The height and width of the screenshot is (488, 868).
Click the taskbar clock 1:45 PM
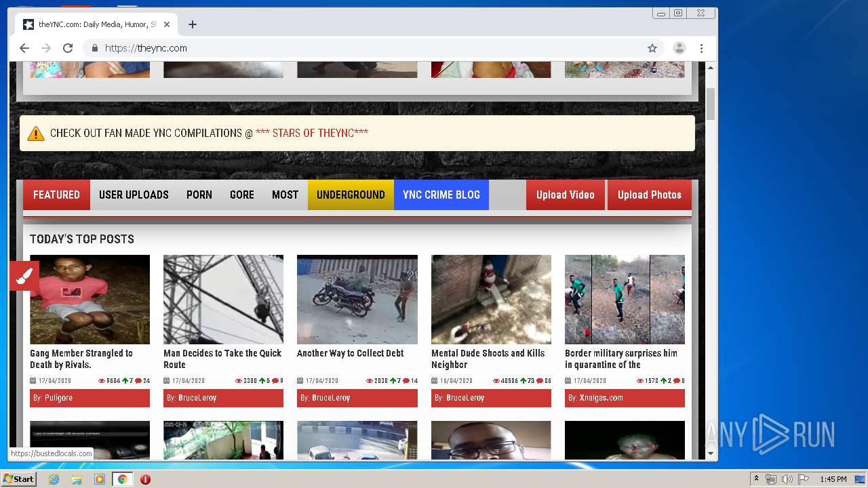(833, 479)
